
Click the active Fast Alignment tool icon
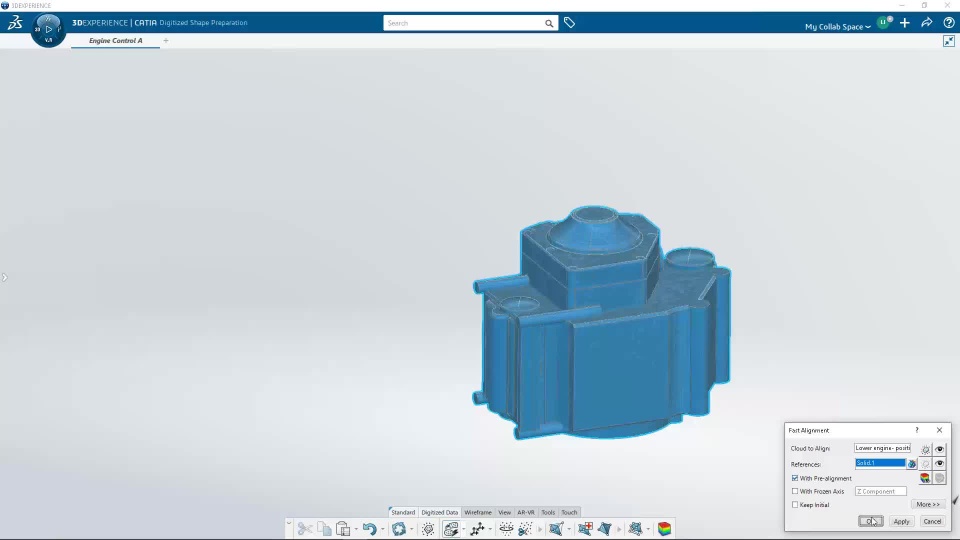pyautogui.click(x=451, y=528)
